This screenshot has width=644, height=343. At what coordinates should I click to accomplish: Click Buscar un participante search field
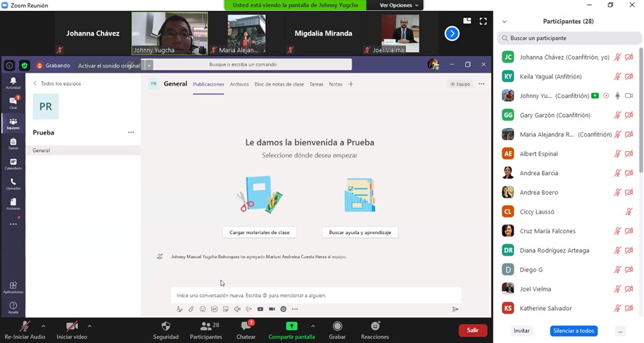tap(569, 39)
